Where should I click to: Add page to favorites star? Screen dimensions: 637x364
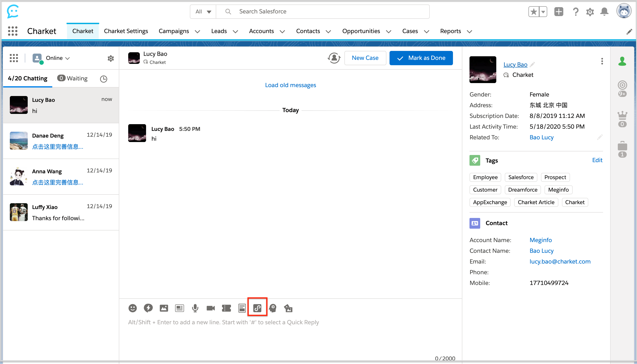coord(534,11)
